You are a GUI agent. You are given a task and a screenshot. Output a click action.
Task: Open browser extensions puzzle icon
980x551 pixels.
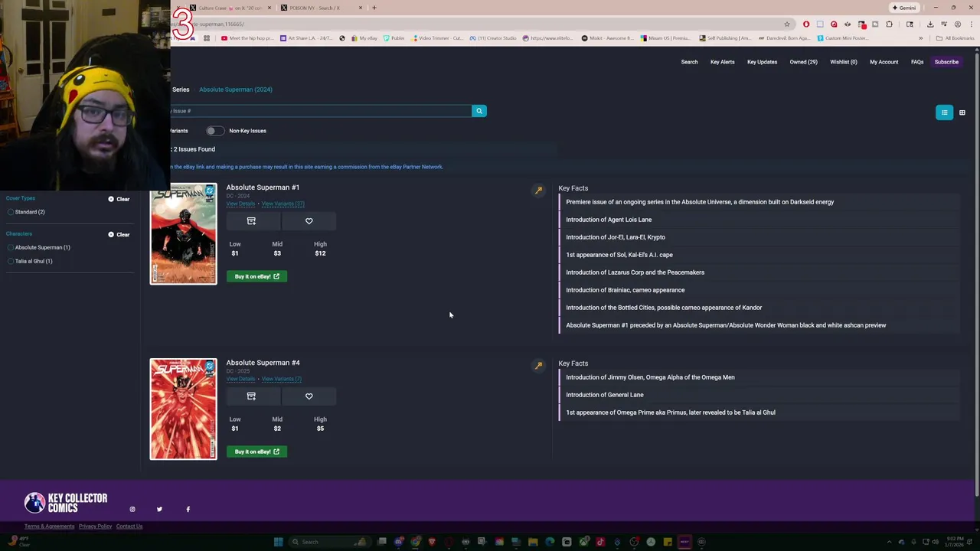pyautogui.click(x=889, y=24)
